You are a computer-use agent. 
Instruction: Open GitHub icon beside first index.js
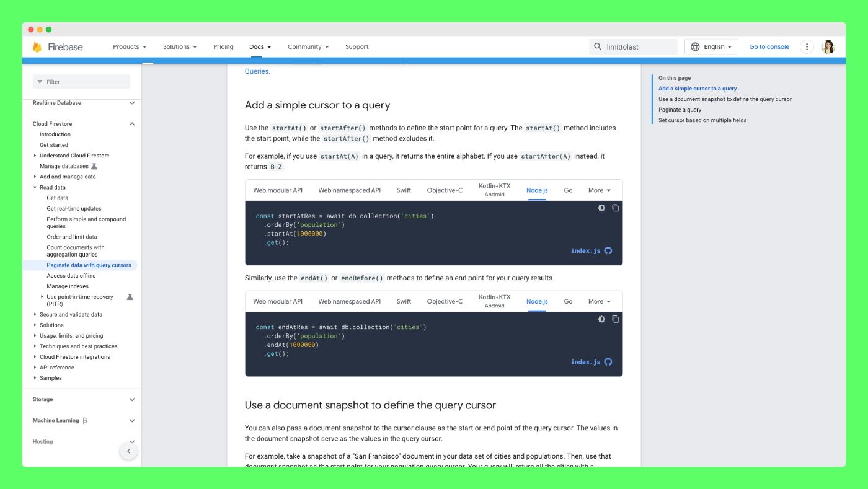(x=608, y=251)
